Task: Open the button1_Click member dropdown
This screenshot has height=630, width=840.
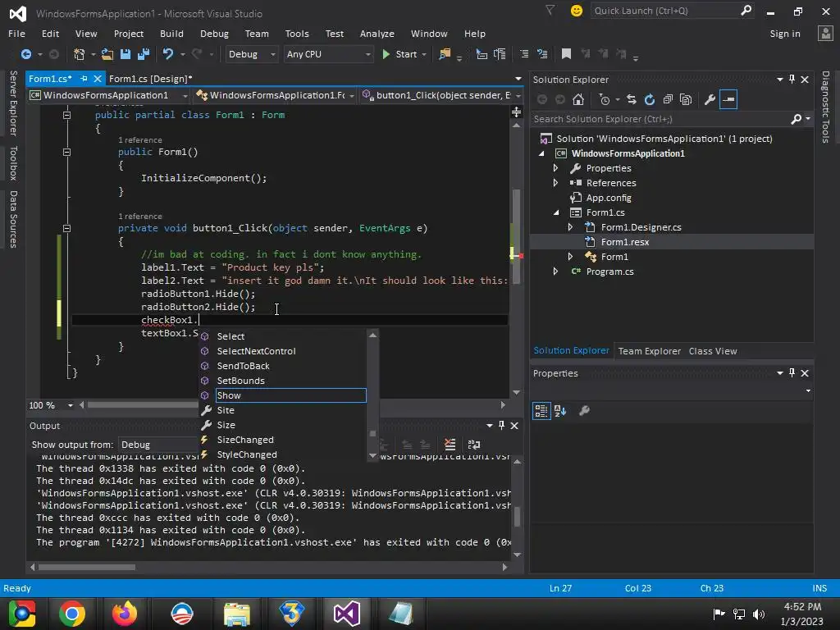Action: tap(442, 95)
